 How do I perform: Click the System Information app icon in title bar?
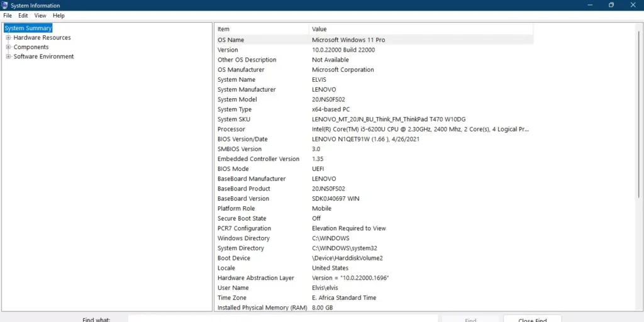(x=4, y=5)
